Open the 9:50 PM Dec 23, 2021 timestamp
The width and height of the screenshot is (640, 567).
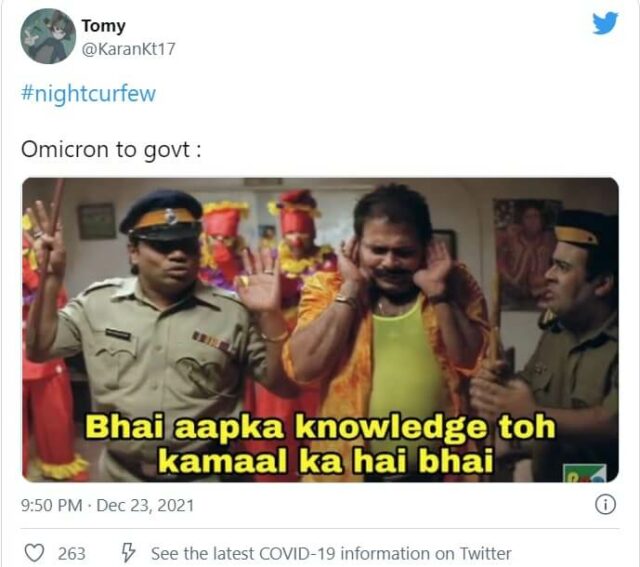tap(107, 505)
